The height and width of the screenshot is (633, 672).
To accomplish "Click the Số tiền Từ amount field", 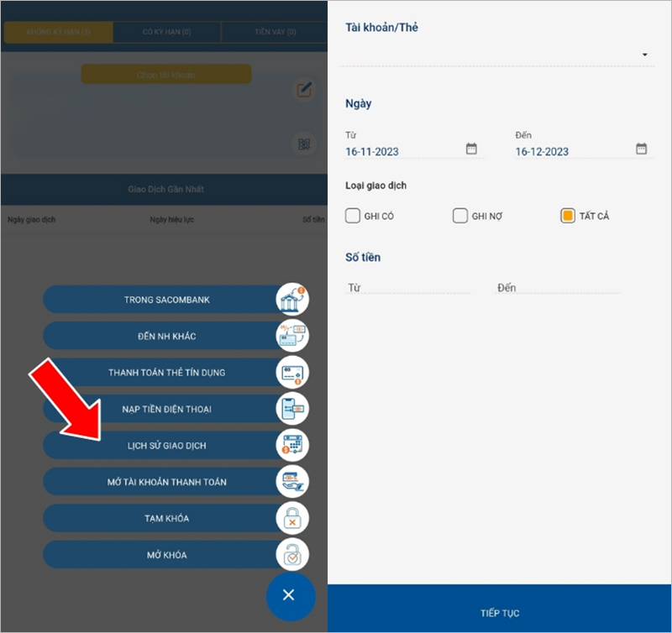I will (407, 287).
